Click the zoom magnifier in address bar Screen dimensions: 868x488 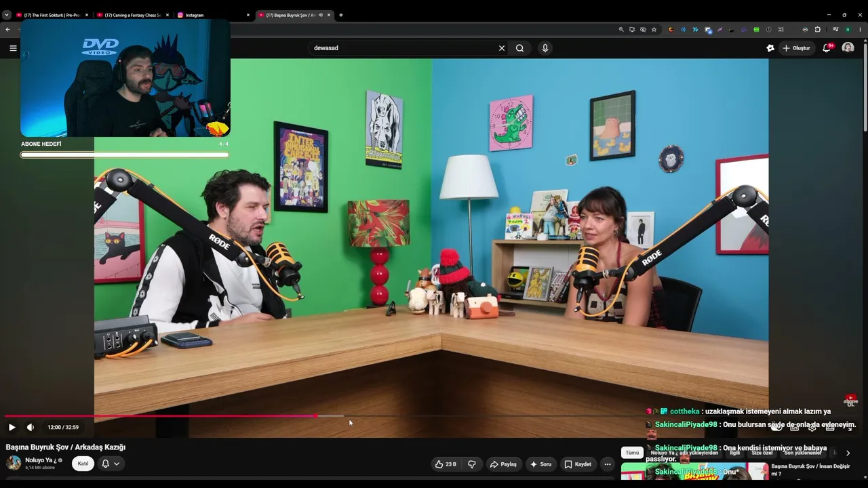point(621,30)
